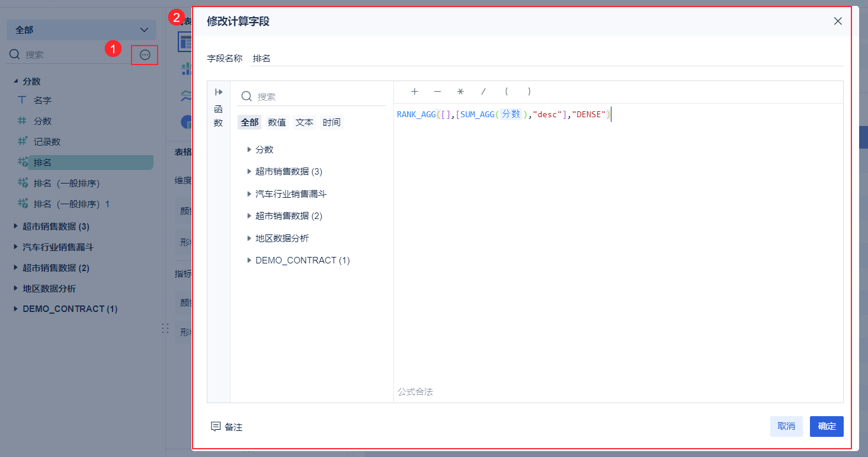Select the highlighted 排名 field
Image resolution: width=868 pixels, height=457 pixels.
coord(91,162)
